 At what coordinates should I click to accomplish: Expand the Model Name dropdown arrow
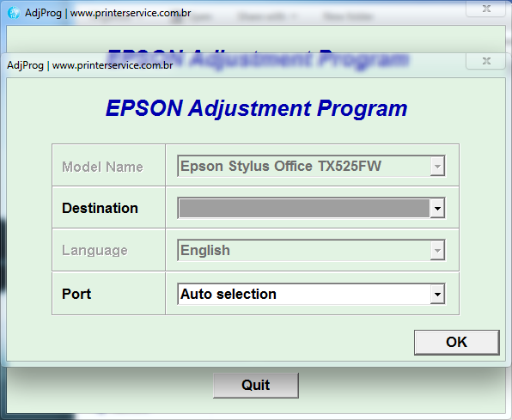437,167
